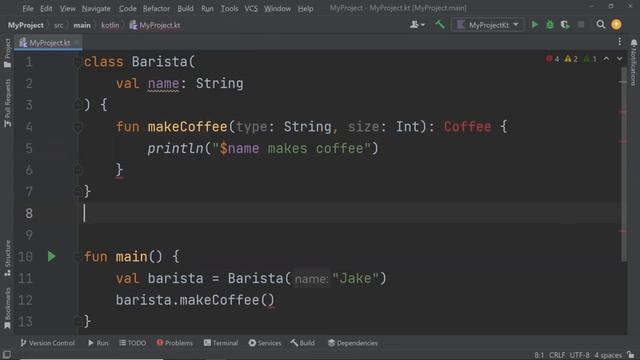Open the Edit menu
This screenshot has width=640, height=360.
pos(46,8)
